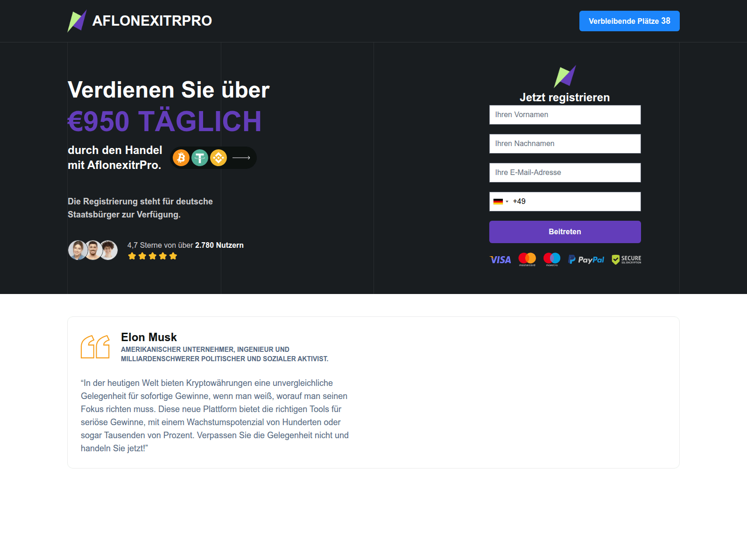Click the Verbleibende Plätze 38 button
The image size is (747, 560).
629,21
